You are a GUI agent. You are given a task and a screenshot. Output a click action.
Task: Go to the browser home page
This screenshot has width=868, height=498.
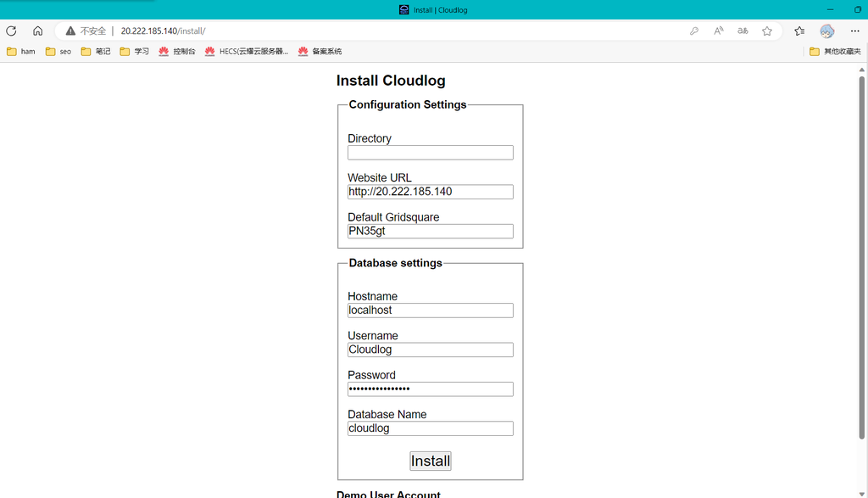coord(37,31)
